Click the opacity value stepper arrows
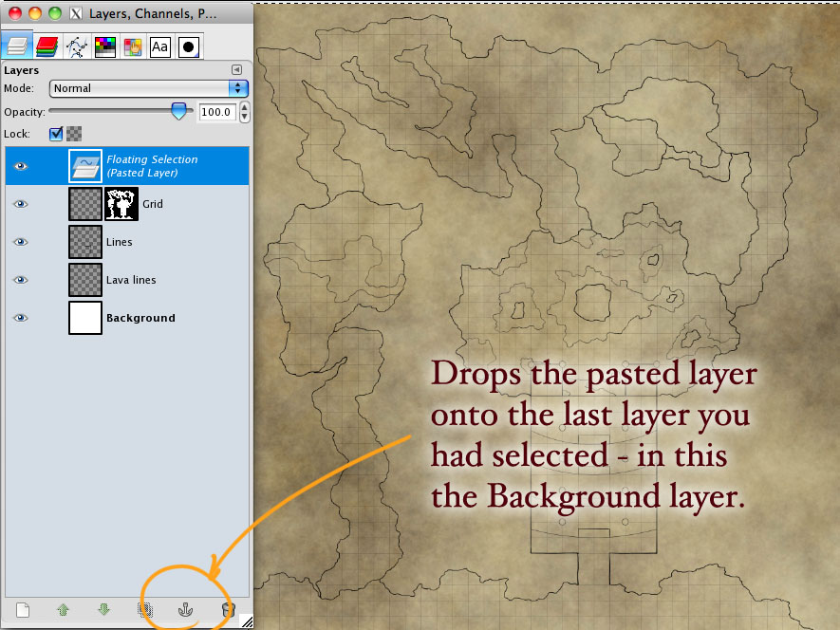 point(245,112)
